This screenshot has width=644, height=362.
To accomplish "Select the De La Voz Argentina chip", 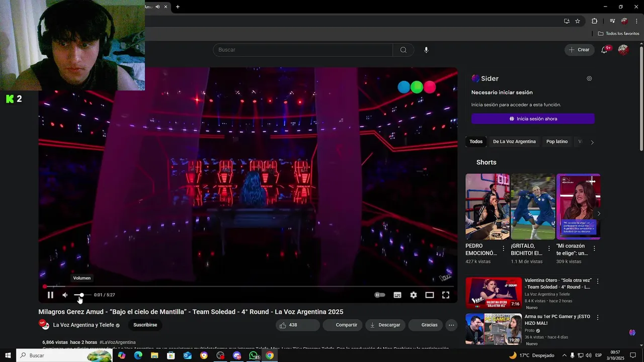I will [514, 142].
